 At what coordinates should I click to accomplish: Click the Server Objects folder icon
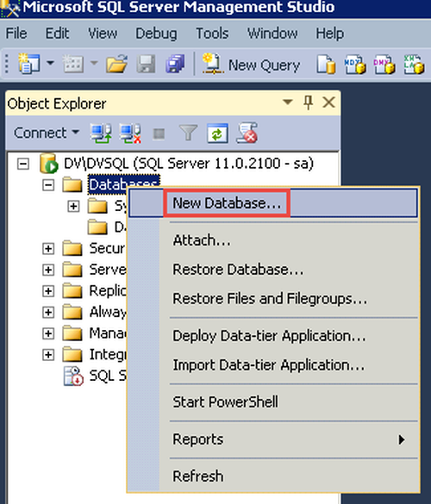coord(72,270)
